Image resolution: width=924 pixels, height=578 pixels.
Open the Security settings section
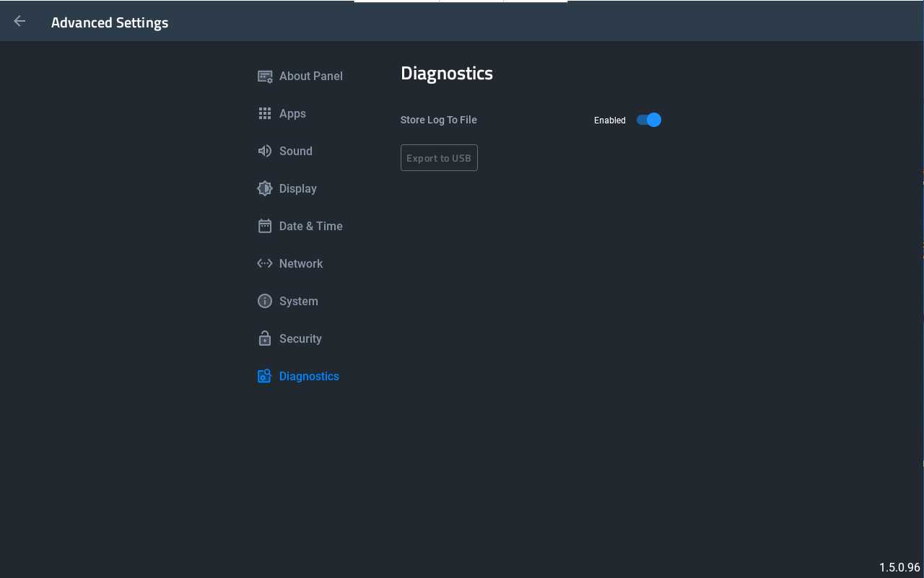[300, 338]
